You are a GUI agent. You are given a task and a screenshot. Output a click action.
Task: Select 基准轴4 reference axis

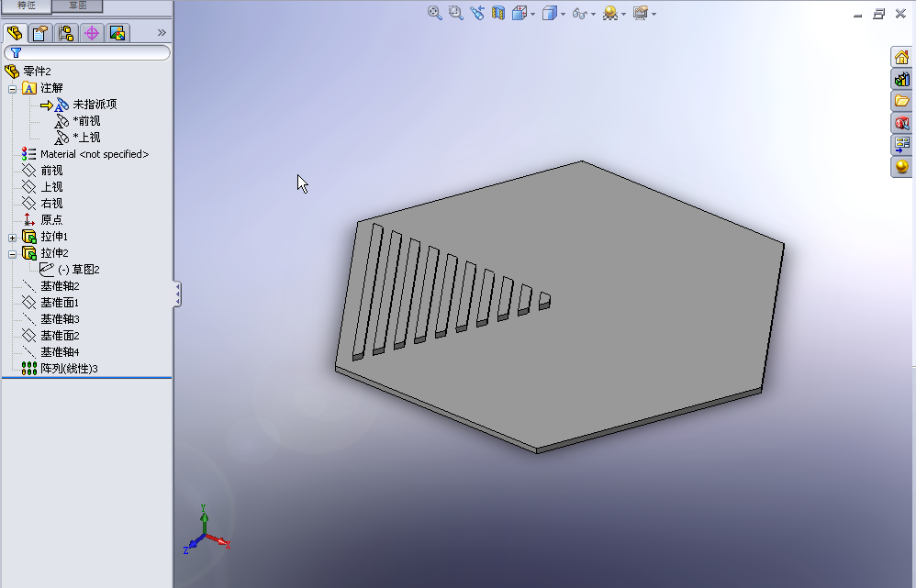tap(50, 352)
